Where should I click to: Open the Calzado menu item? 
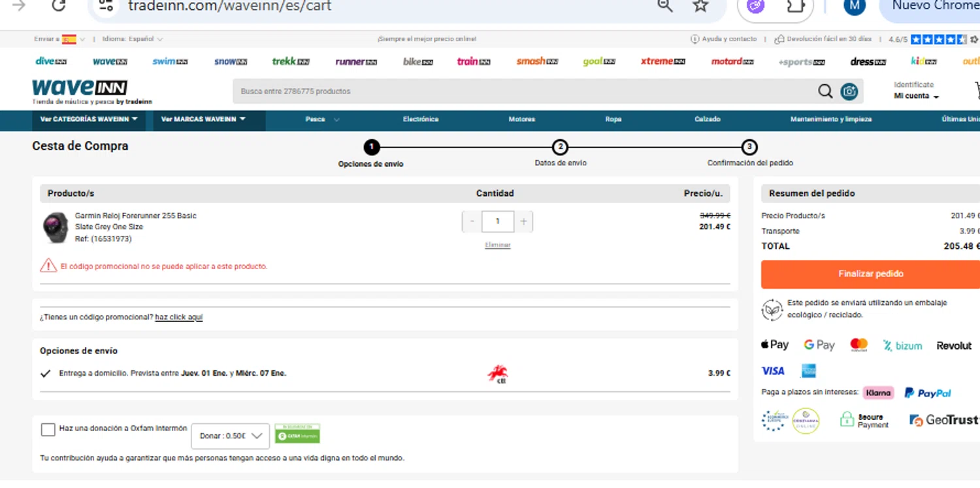tap(708, 120)
